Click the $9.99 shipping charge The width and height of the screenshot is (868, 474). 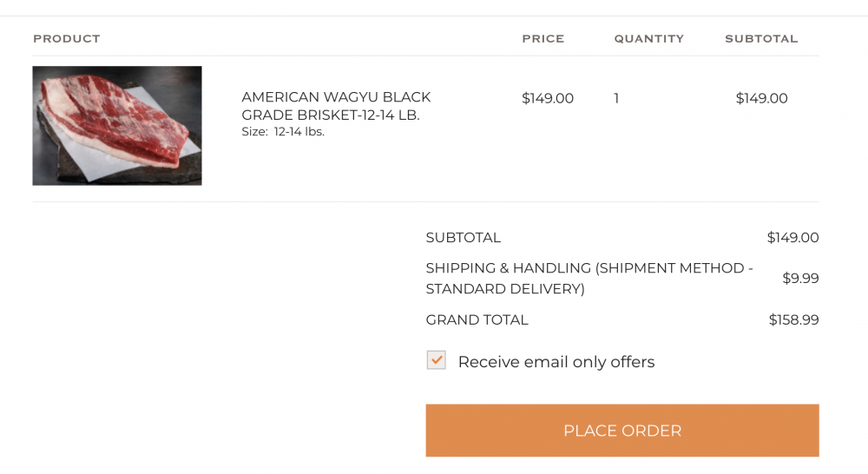[800, 279]
